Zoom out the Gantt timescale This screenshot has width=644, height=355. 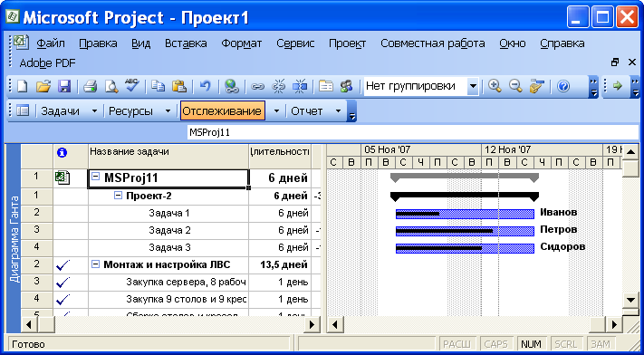coord(515,86)
